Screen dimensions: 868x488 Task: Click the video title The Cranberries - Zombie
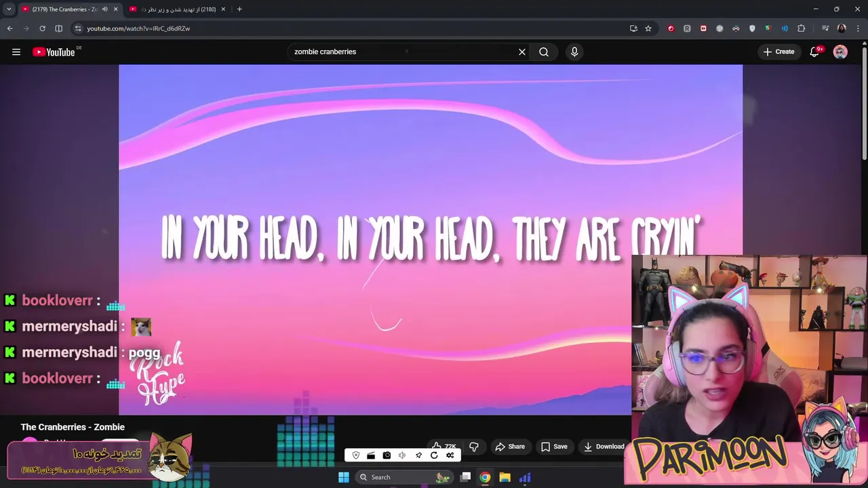coord(73,427)
